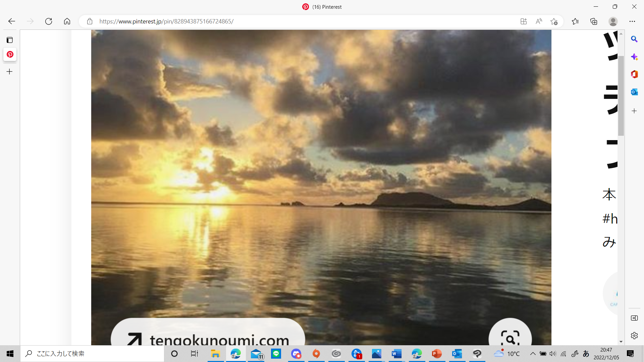Open the browser profile menu
644x362 pixels.
tap(613, 21)
